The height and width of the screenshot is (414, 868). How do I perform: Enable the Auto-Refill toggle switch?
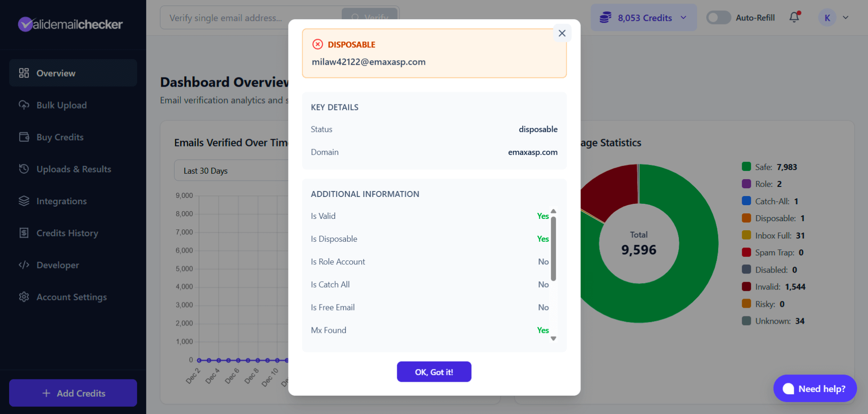point(718,18)
